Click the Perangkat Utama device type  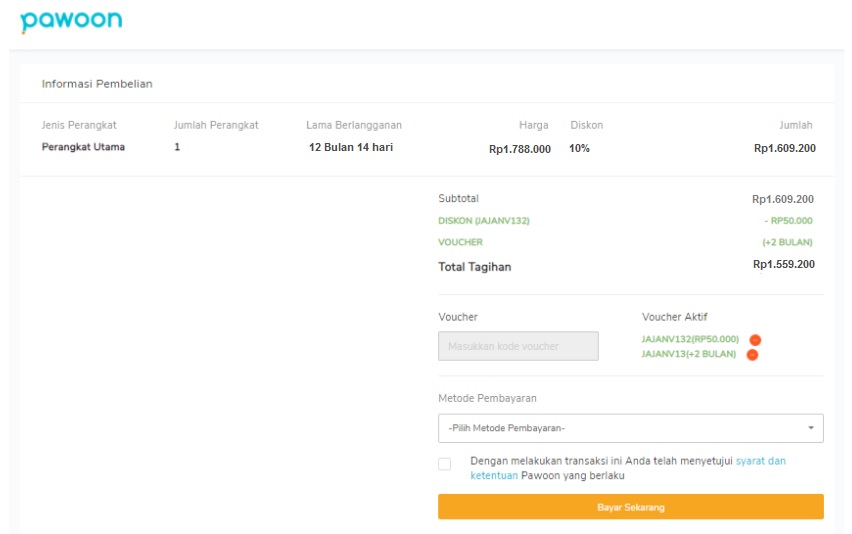83,147
